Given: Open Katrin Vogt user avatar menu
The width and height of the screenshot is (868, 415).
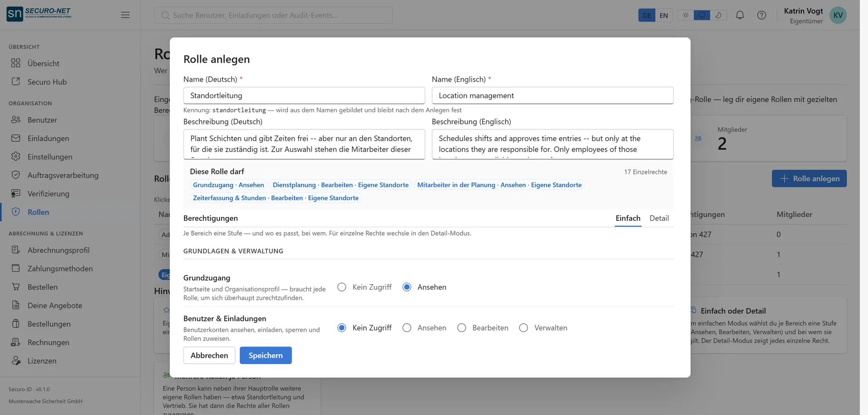Looking at the screenshot, I should (x=838, y=15).
